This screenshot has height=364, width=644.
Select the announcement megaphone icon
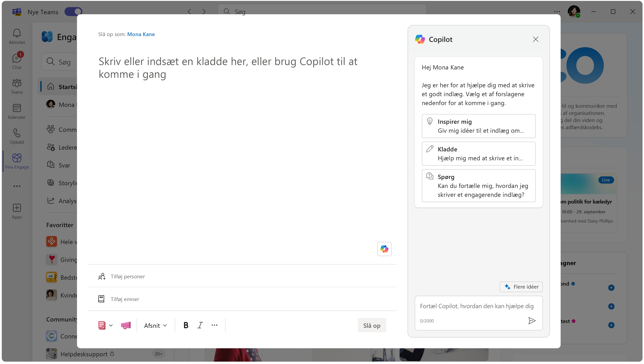point(126,325)
